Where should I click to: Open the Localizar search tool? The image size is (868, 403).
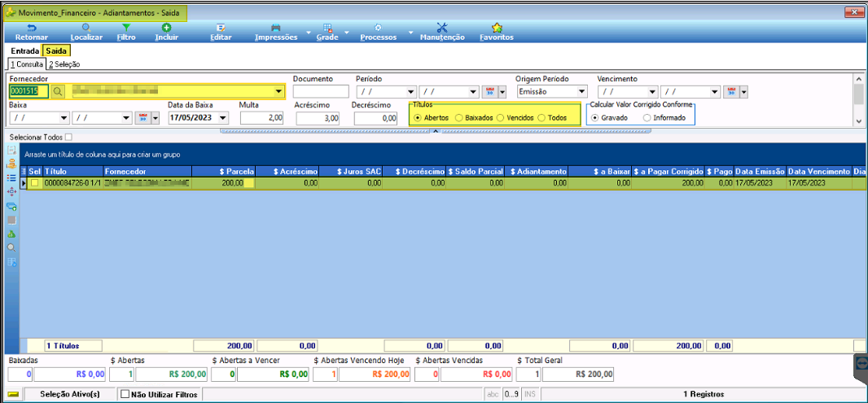coord(86,32)
